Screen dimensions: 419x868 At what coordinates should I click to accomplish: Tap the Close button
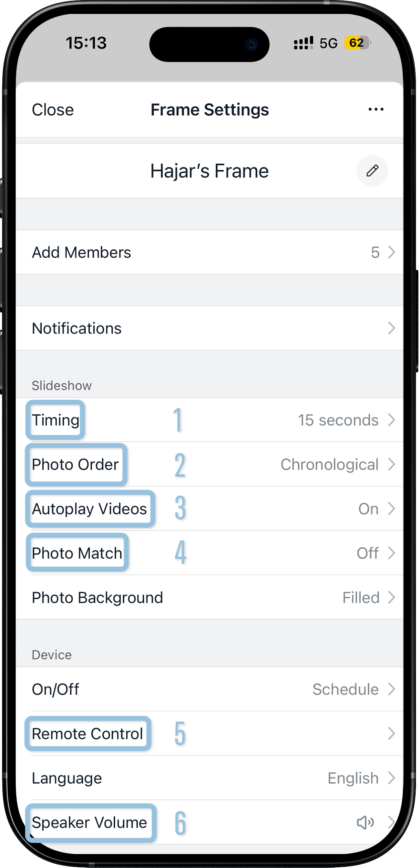tap(53, 109)
